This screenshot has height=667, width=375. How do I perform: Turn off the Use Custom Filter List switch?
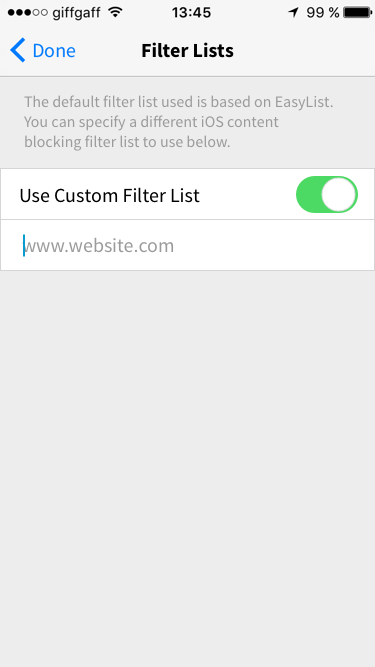(x=327, y=194)
